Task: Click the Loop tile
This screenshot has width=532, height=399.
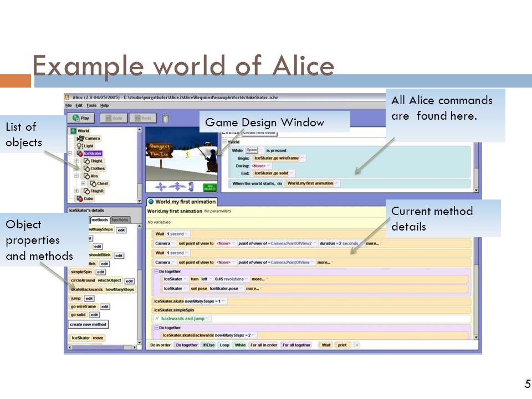Action: coord(224,345)
